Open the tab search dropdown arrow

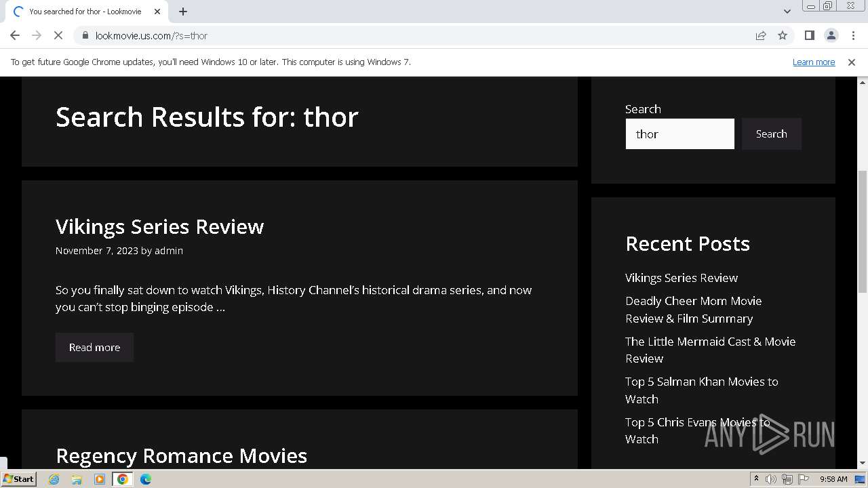787,12
